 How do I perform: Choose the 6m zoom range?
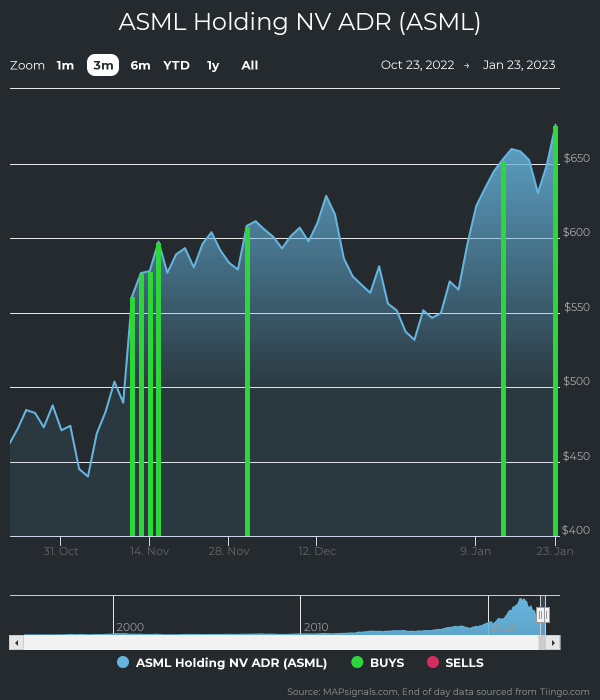pos(140,65)
